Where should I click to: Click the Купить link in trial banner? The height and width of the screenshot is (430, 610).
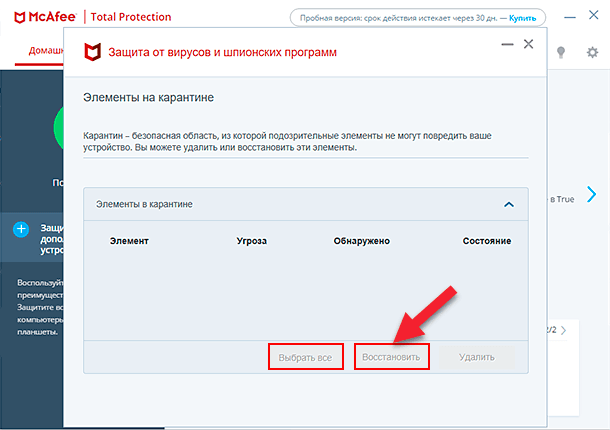[522, 18]
